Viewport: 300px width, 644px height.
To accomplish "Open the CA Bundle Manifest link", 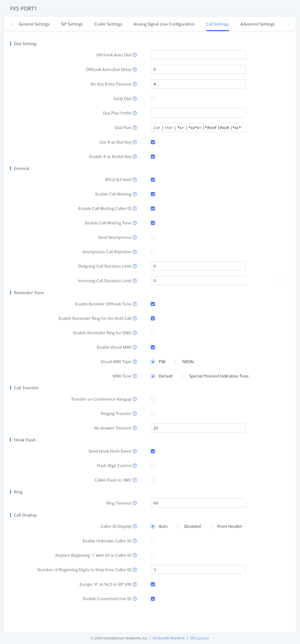I will [x=169, y=638].
